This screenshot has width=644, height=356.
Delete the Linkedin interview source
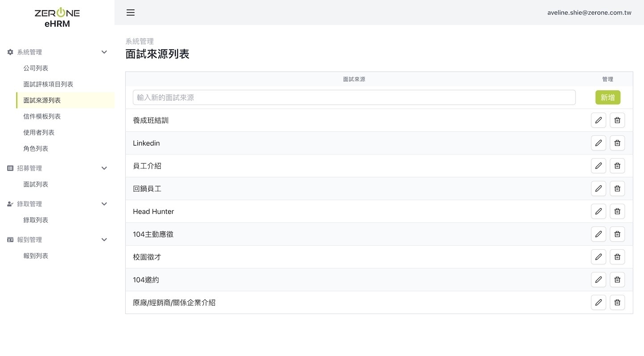pyautogui.click(x=617, y=143)
